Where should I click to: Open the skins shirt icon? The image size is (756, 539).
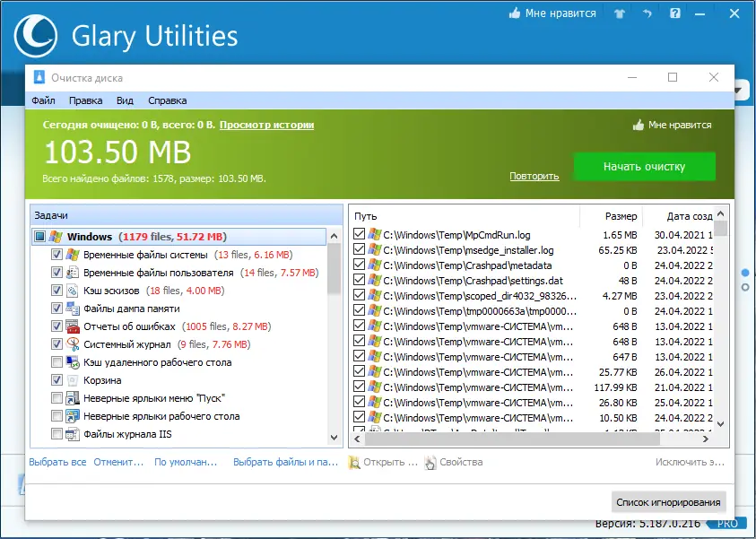pyautogui.click(x=620, y=13)
